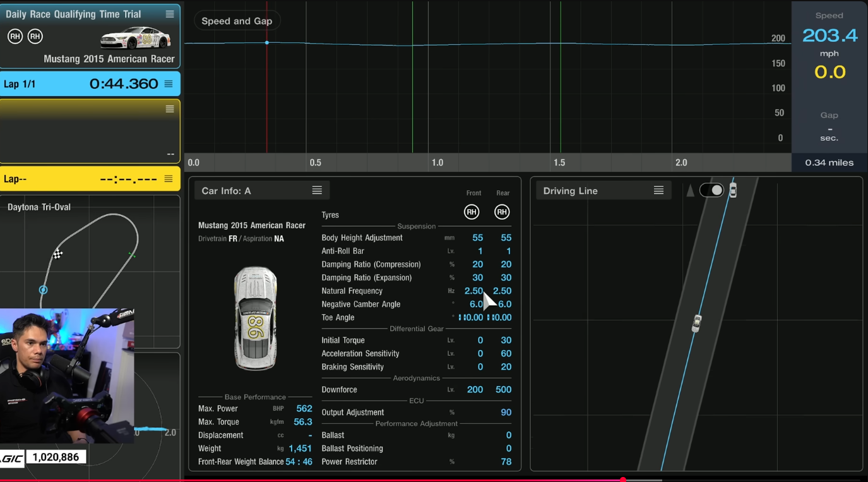Click the right RH tyre badge under the race title
This screenshot has height=482, width=868.
(x=35, y=37)
